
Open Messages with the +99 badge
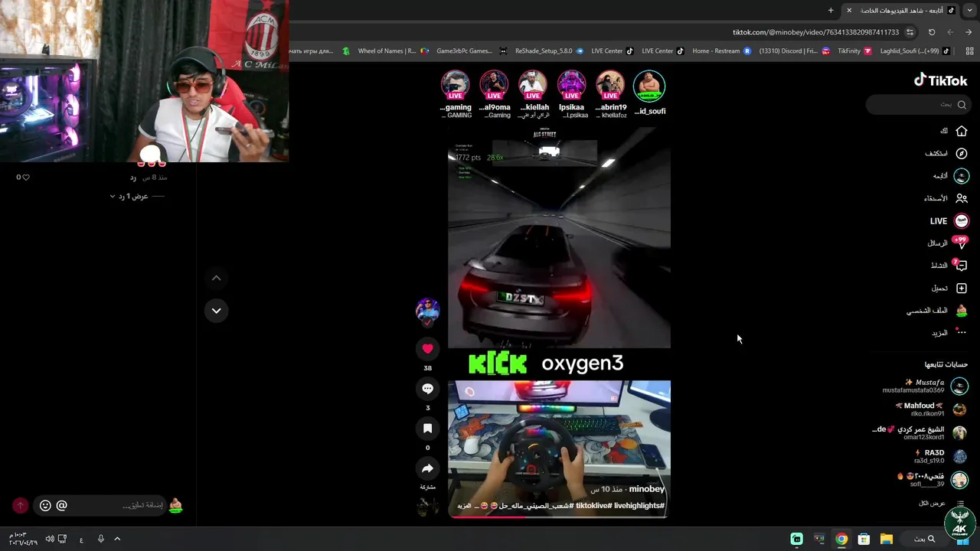pos(960,243)
